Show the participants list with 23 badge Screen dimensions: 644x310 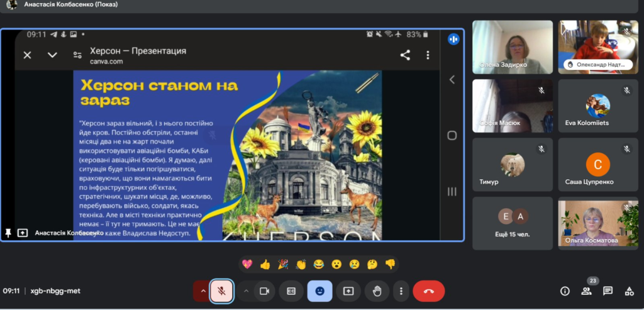tap(586, 291)
